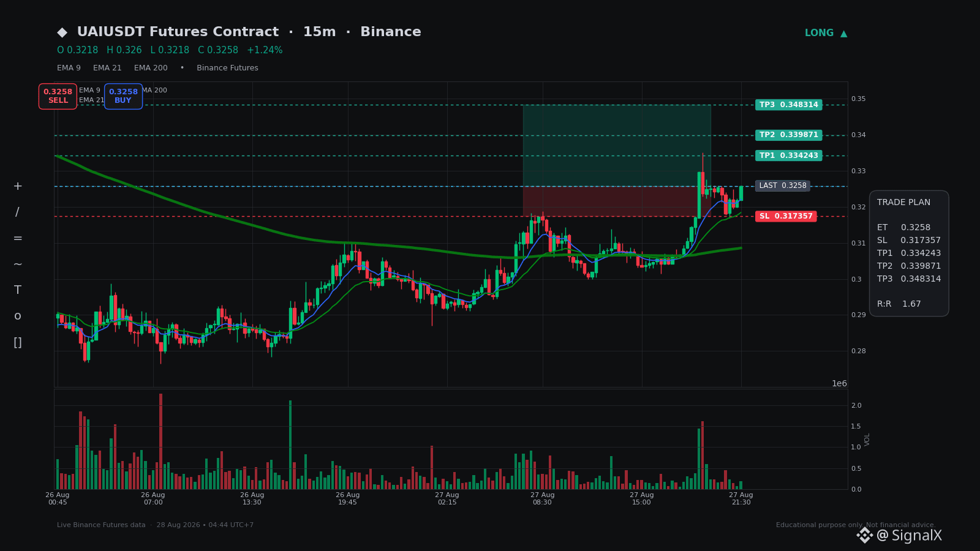Click the diamond icon before UAIUSDT
The width and height of the screenshot is (980, 551).
tap(62, 32)
